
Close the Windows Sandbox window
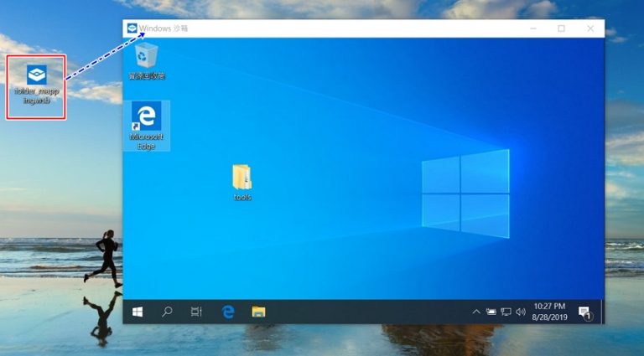[590, 28]
